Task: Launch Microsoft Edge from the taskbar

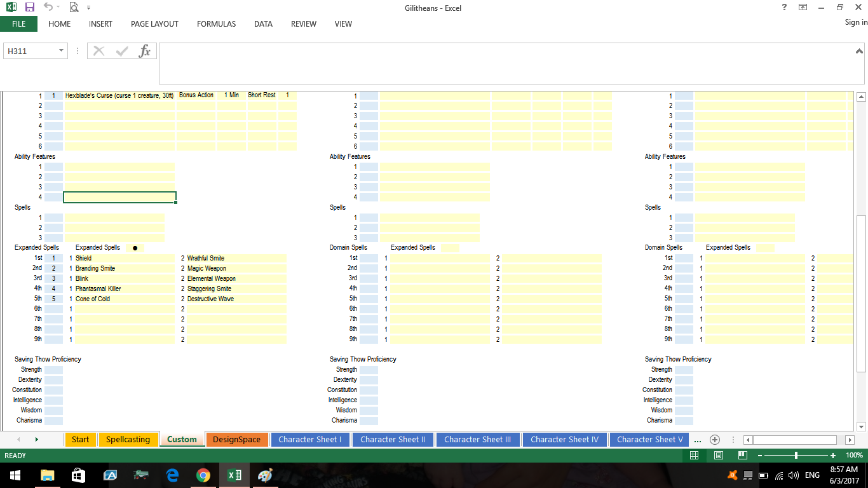Action: (x=172, y=475)
